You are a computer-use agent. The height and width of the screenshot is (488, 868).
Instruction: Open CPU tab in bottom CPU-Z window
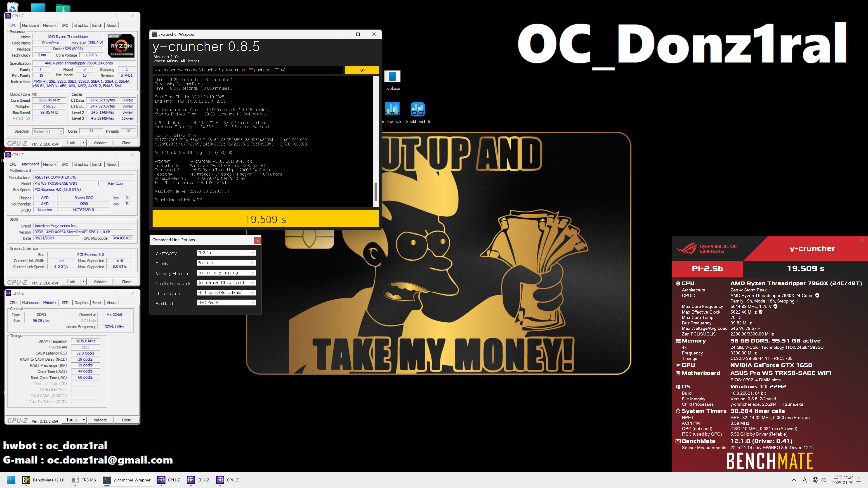point(13,303)
